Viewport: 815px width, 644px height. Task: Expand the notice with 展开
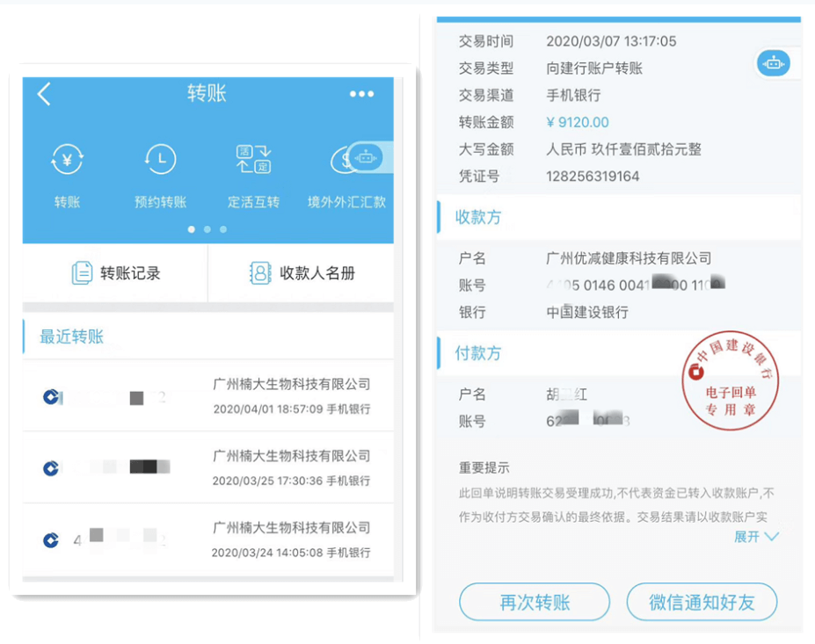click(756, 536)
